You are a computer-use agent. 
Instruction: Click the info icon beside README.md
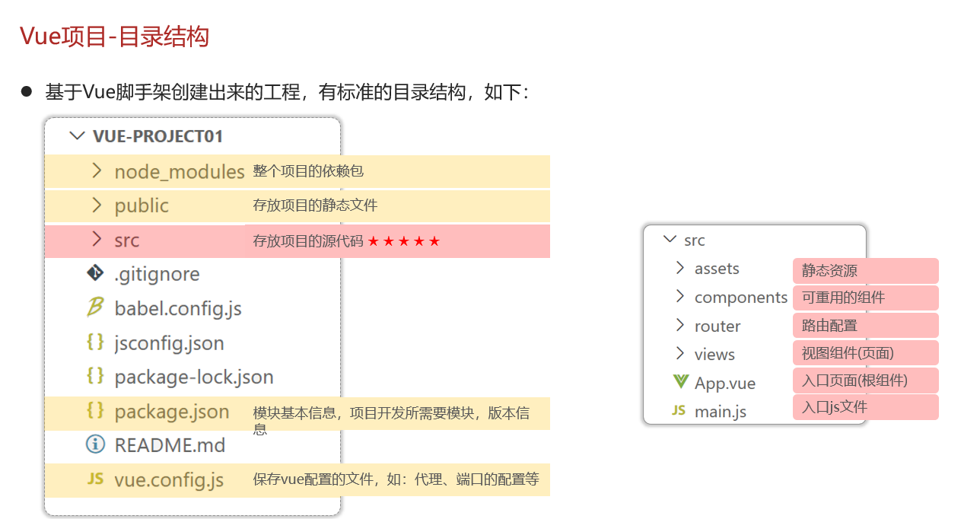click(95, 445)
